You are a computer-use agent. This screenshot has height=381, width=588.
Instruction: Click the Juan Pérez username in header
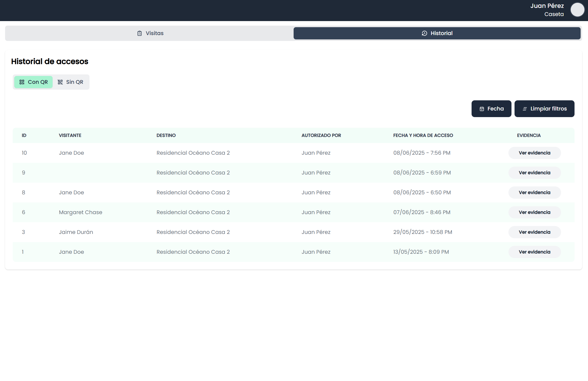[547, 6]
